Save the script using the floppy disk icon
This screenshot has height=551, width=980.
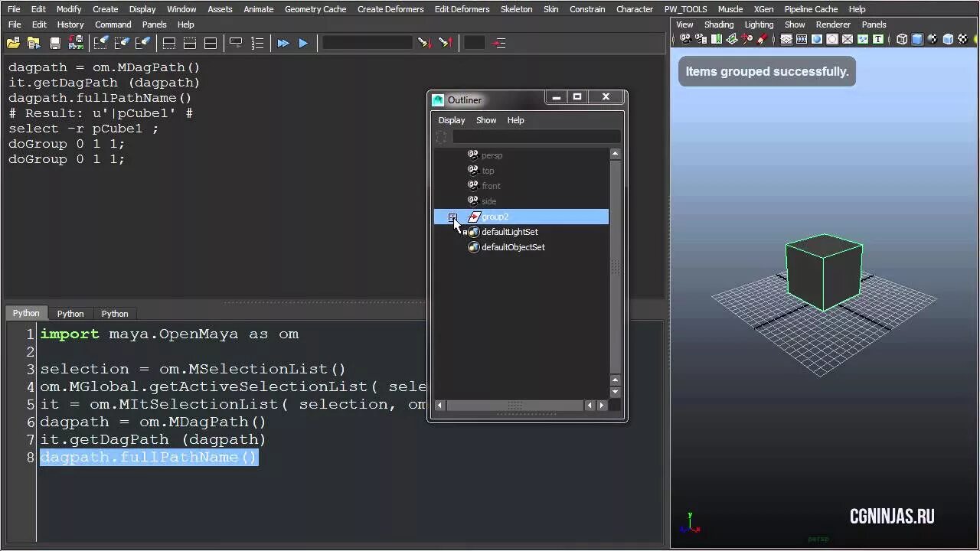pos(55,43)
